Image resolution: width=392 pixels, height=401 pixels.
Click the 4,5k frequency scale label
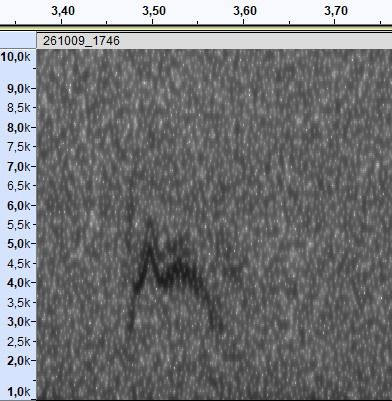pos(19,263)
